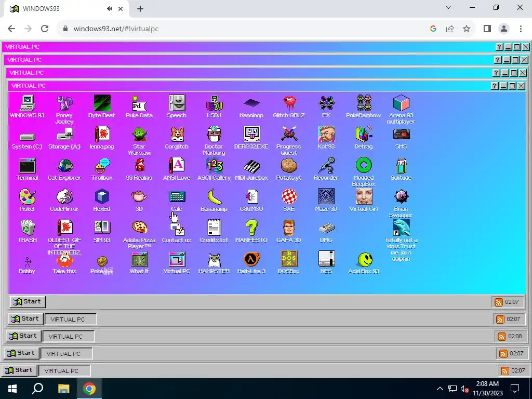
Task: Open the Star Wars.avi Yoda icon
Action: [139, 140]
